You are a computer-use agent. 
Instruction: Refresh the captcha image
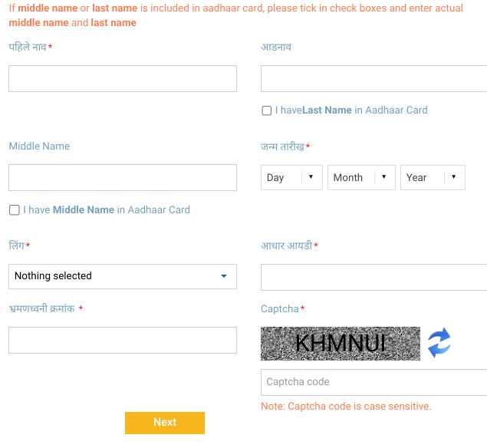click(x=439, y=343)
